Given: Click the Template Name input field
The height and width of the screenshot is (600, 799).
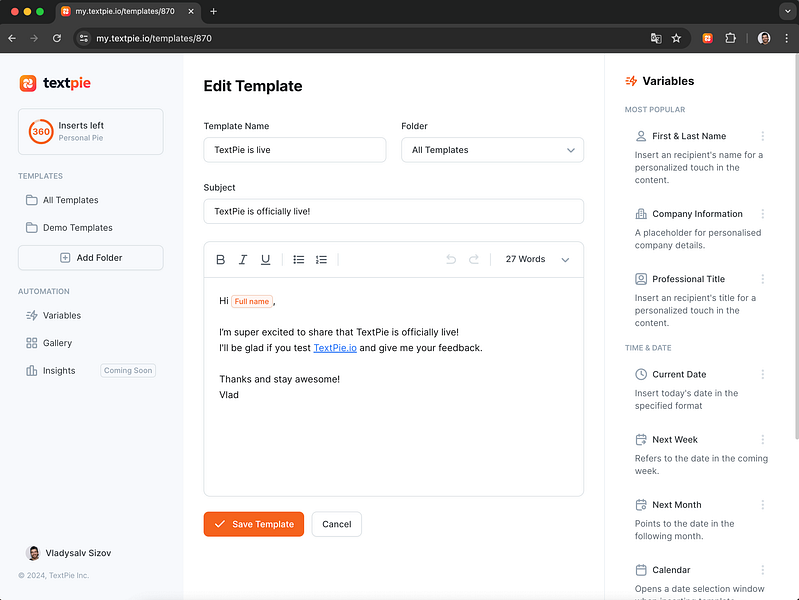Looking at the screenshot, I should tap(295, 150).
